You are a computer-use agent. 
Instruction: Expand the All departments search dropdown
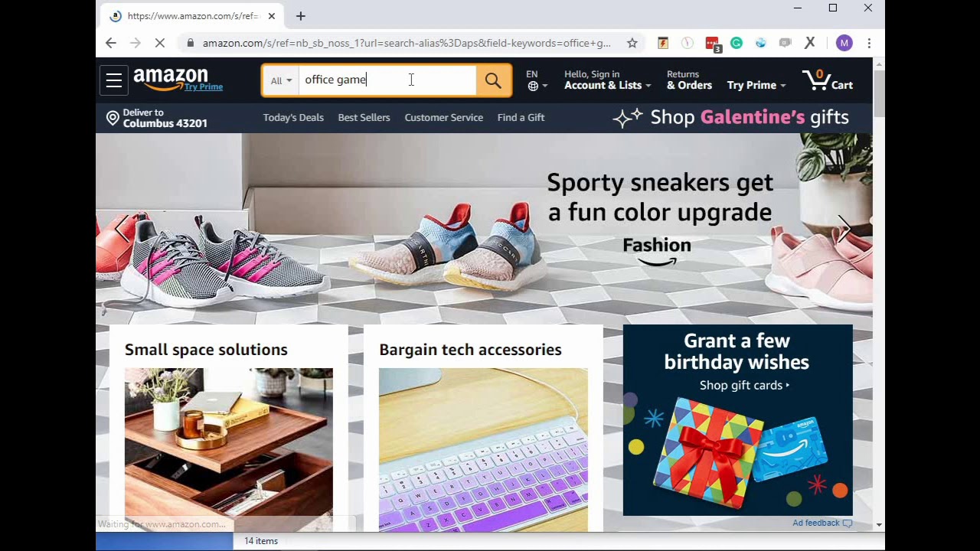281,80
